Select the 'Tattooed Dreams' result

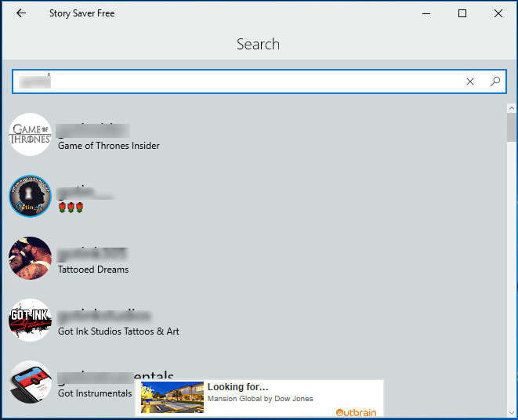[x=93, y=270]
